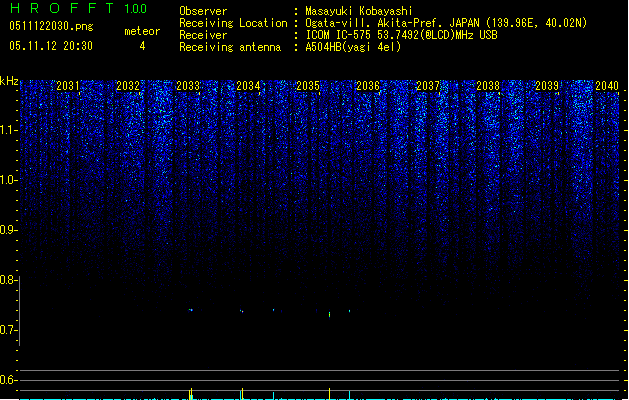The height and width of the screenshot is (400, 629).
Task: Click the Receiver label
Action: [x=203, y=35]
